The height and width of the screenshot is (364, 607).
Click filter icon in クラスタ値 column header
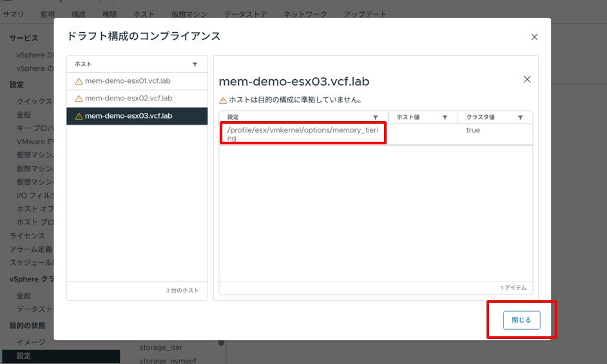[x=520, y=117]
